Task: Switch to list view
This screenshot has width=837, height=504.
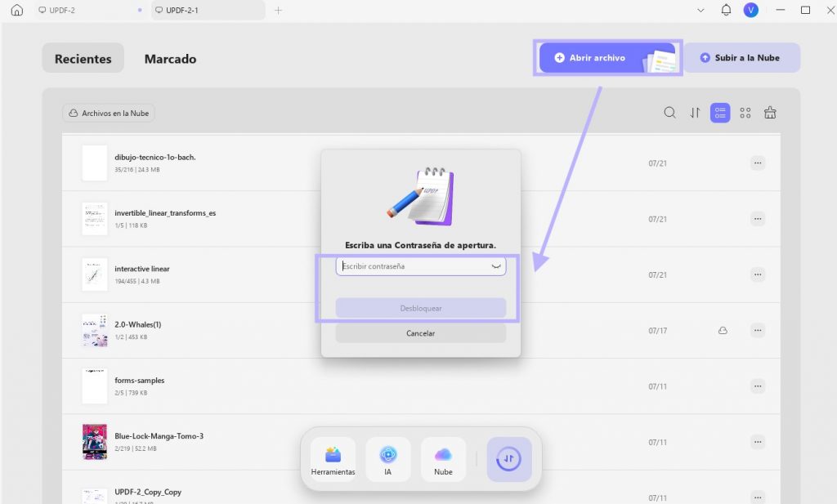Action: [x=720, y=113]
